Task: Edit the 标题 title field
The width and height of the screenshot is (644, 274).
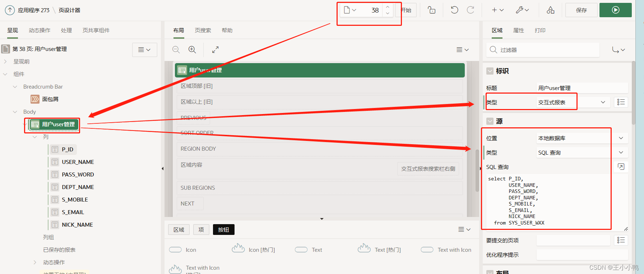Action: (582, 88)
